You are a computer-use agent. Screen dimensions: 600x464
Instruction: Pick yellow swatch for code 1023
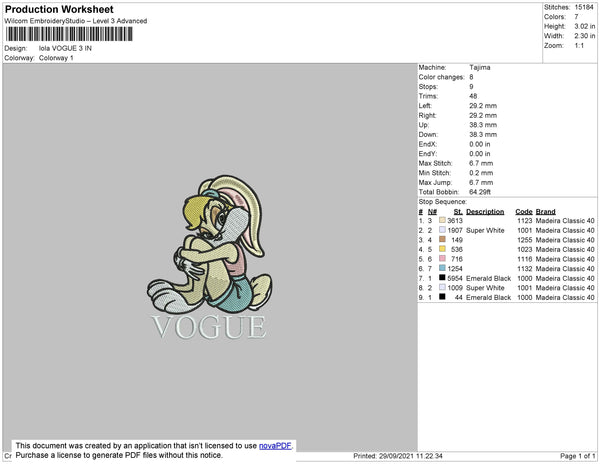pyautogui.click(x=442, y=249)
